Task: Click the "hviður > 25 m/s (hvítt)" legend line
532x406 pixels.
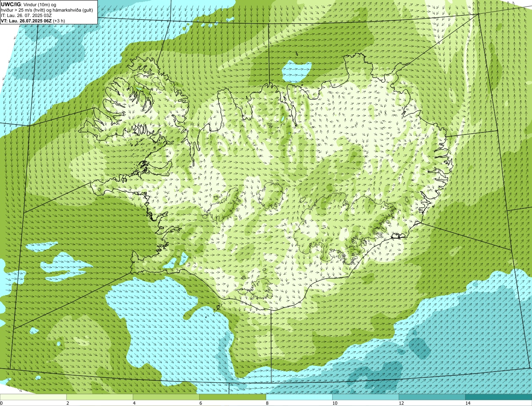Action: tap(47, 10)
